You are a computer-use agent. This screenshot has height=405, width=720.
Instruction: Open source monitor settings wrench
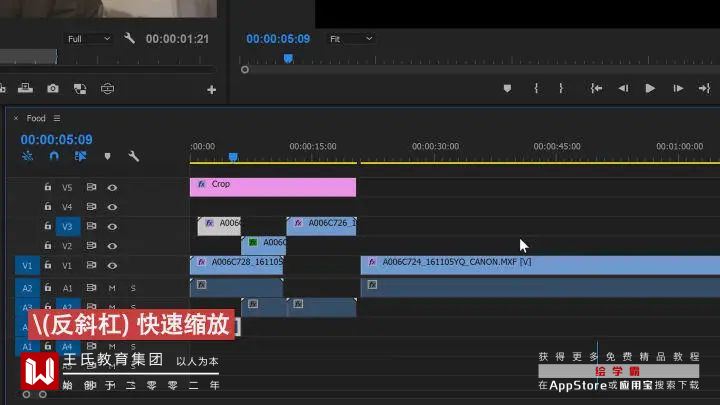click(x=129, y=38)
